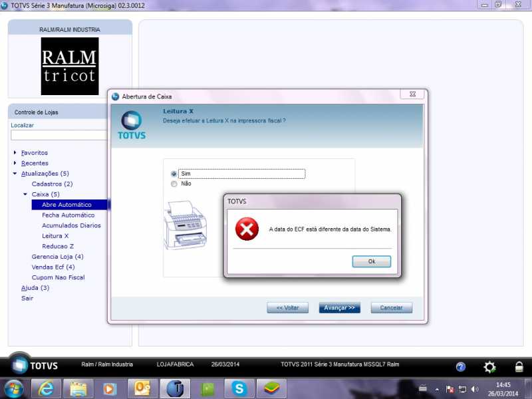The height and width of the screenshot is (399, 532).
Task: Open Vendas Ecf (4) entry
Action: point(53,267)
